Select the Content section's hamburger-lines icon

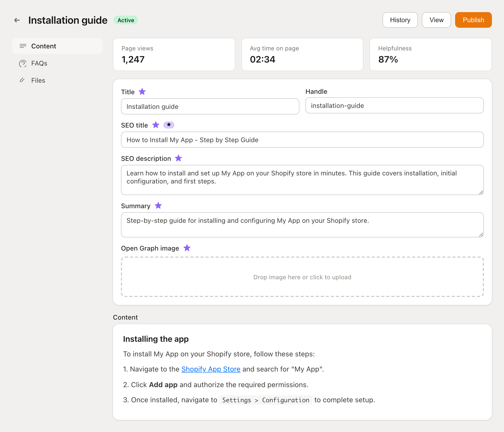pos(23,46)
